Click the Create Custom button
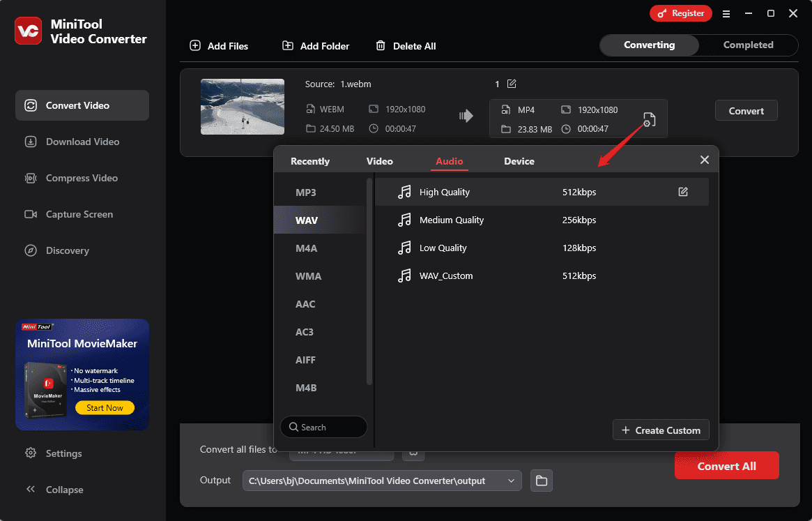812x521 pixels. (661, 430)
